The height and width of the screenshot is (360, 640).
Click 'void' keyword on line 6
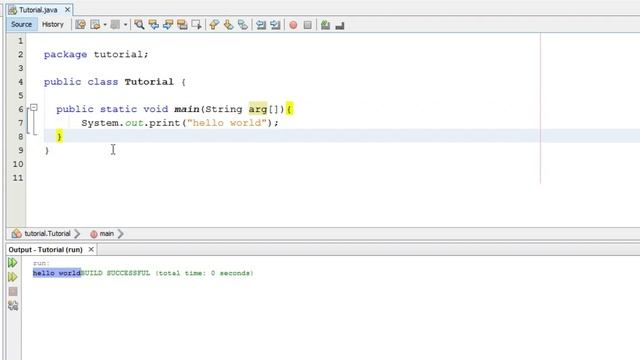point(156,109)
